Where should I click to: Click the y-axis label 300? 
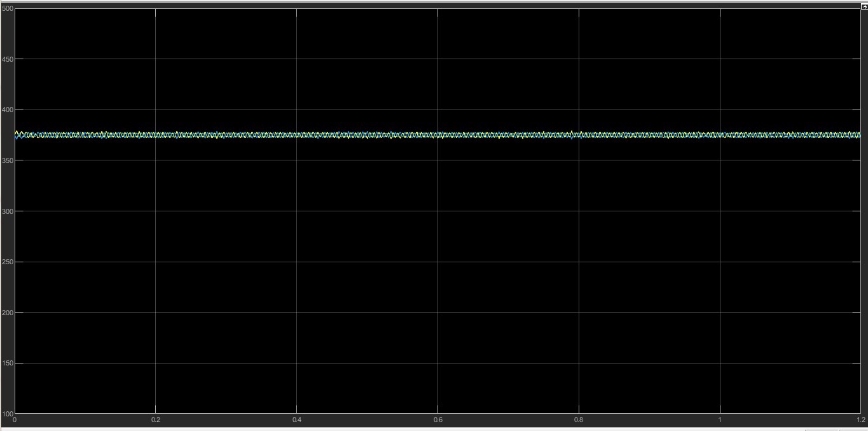tap(7, 211)
